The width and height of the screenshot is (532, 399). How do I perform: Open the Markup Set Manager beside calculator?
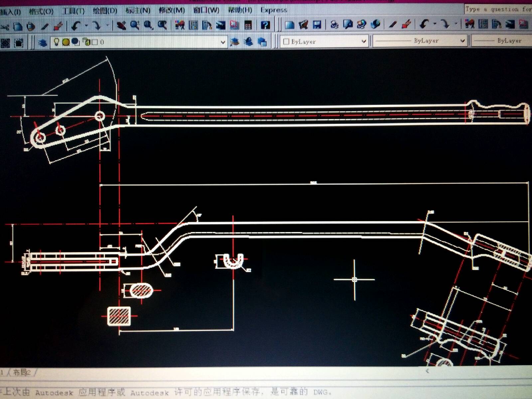click(x=234, y=25)
